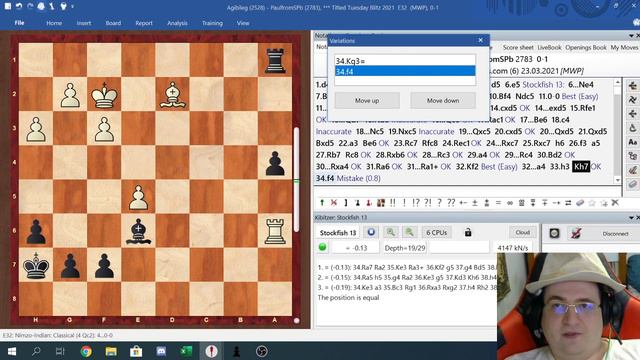The width and height of the screenshot is (640, 360).
Task: Click the 6 CPUs button
Action: point(436,232)
